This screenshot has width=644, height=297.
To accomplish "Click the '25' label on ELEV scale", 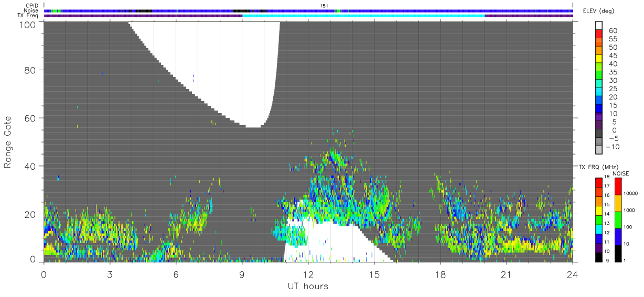I will click(613, 89).
